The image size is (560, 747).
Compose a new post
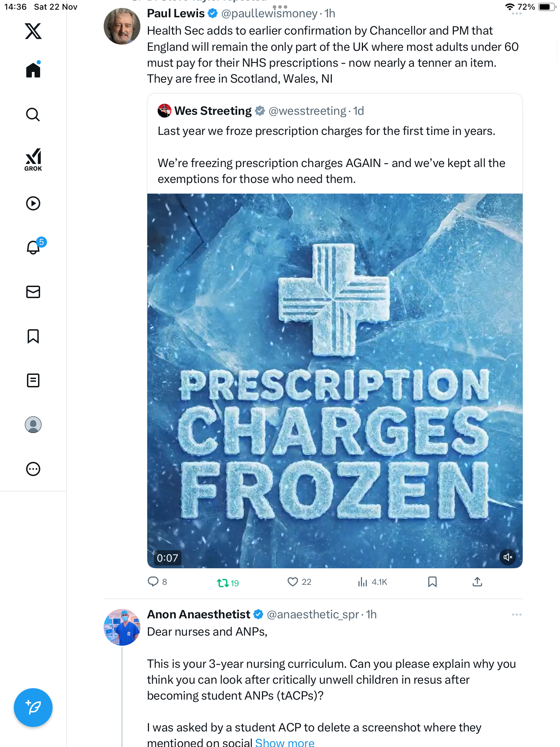(33, 708)
